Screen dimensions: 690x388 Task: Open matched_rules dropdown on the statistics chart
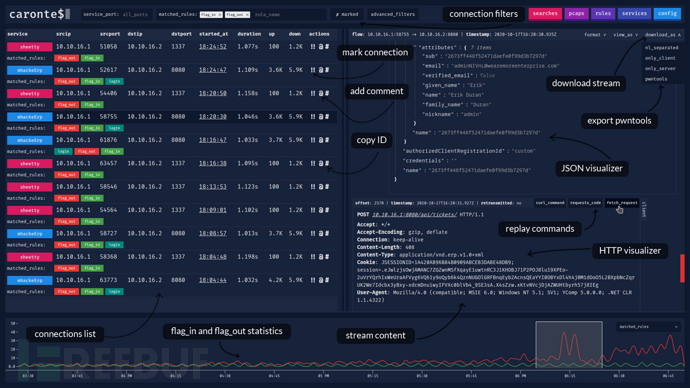[x=648, y=327]
